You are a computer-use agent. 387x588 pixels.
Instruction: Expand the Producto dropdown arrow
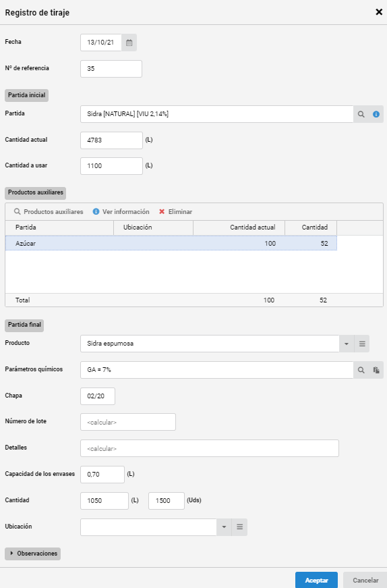click(x=347, y=344)
